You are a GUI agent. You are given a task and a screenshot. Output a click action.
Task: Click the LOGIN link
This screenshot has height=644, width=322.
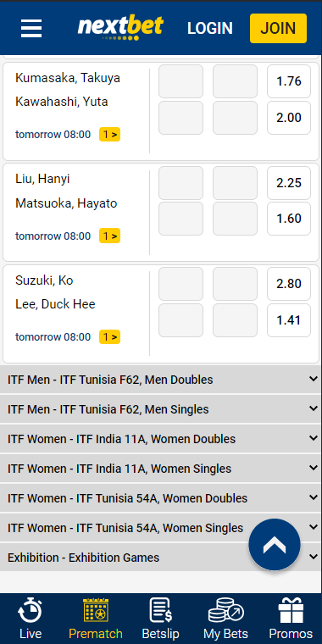coord(210,28)
